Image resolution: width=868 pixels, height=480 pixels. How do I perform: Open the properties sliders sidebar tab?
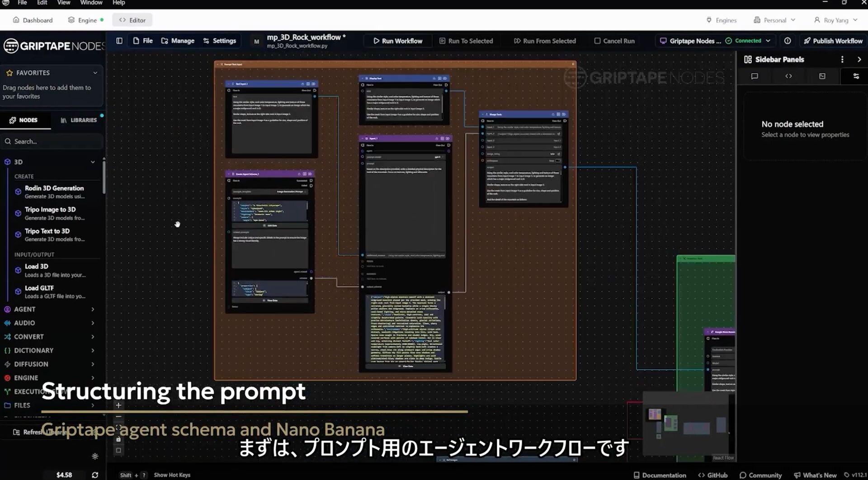[856, 76]
